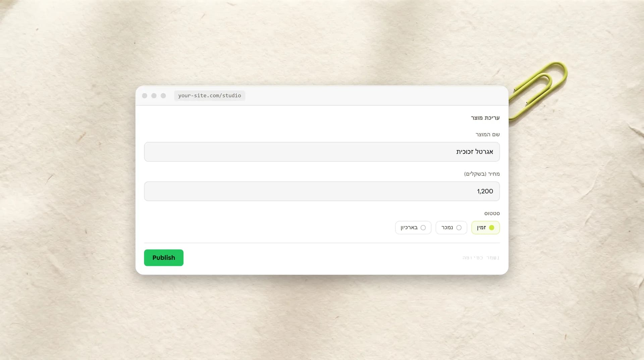Focus the price field showing 1,200
This screenshot has height=360, width=644.
point(322,191)
